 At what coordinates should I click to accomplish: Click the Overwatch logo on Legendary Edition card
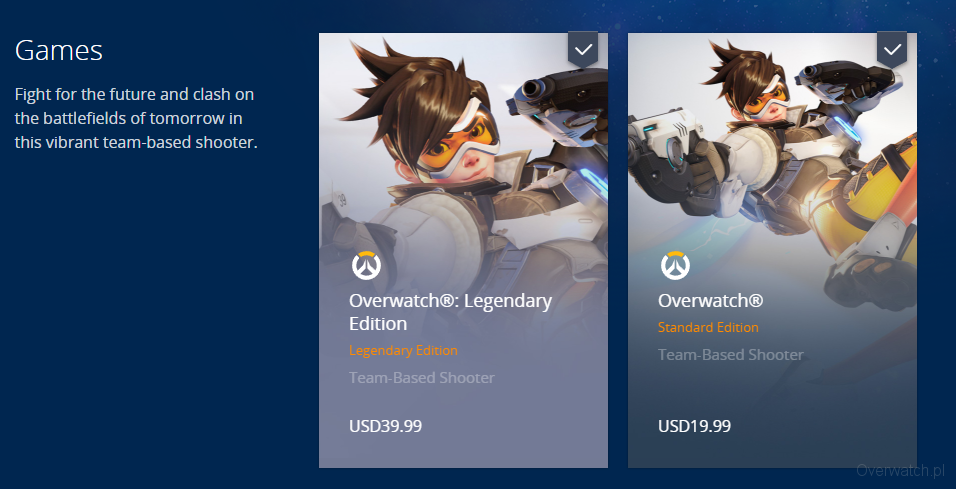click(366, 266)
